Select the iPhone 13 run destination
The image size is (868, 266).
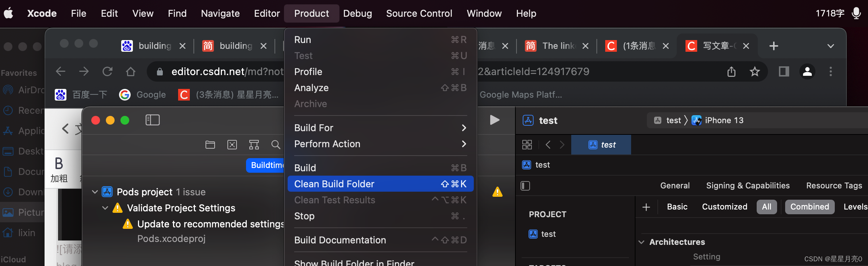(718, 120)
